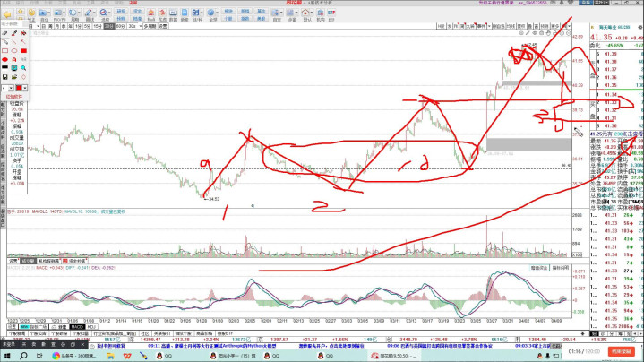Click the globe global-markets toolbar icon

point(210,13)
